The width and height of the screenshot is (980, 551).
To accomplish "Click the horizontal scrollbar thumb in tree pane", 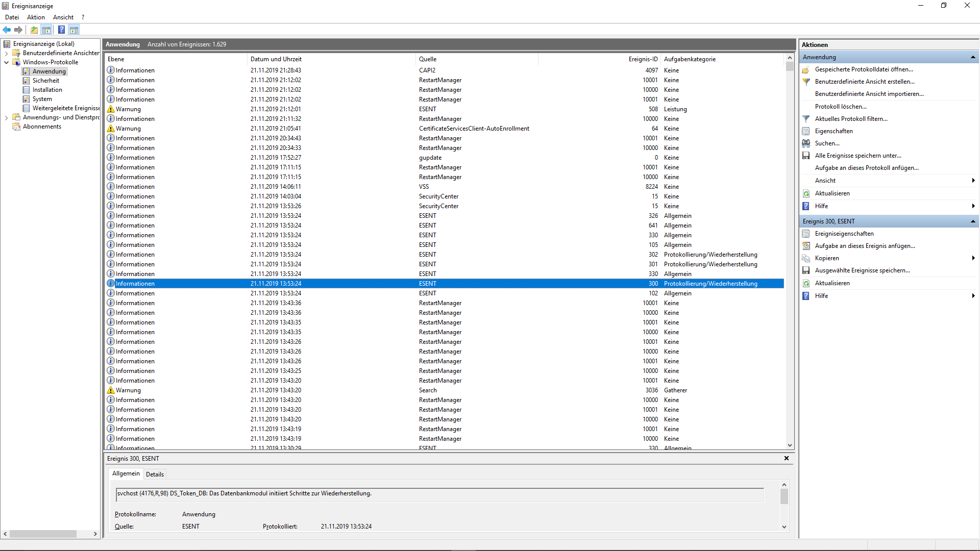I will pyautogui.click(x=43, y=534).
